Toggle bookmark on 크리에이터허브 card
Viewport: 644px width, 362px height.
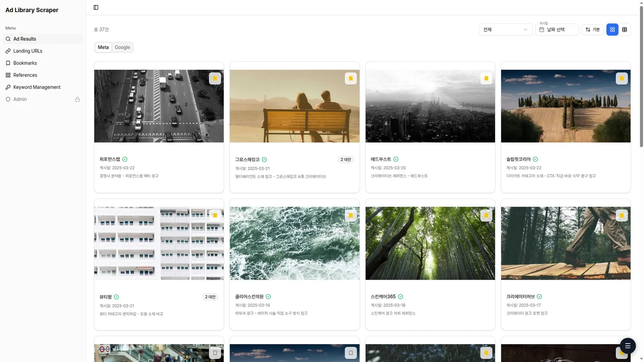[x=622, y=215]
